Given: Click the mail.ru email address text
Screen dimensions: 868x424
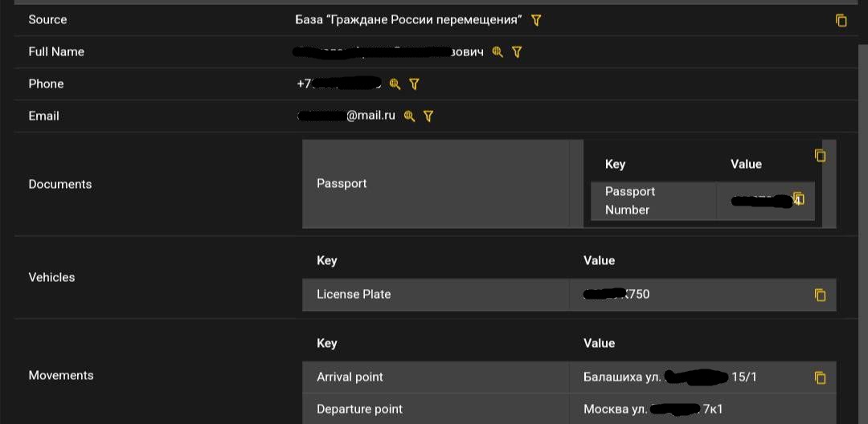Looking at the screenshot, I should point(346,116).
